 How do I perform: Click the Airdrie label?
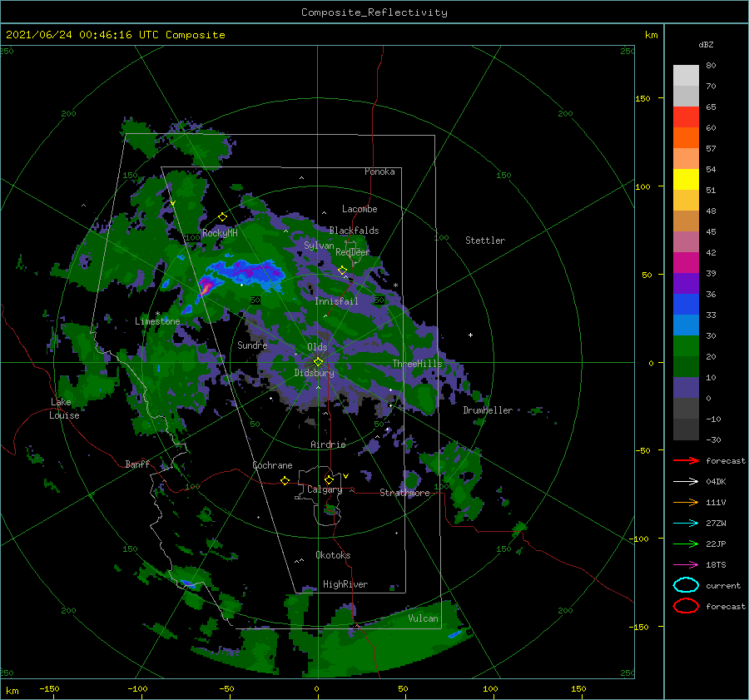tap(328, 444)
